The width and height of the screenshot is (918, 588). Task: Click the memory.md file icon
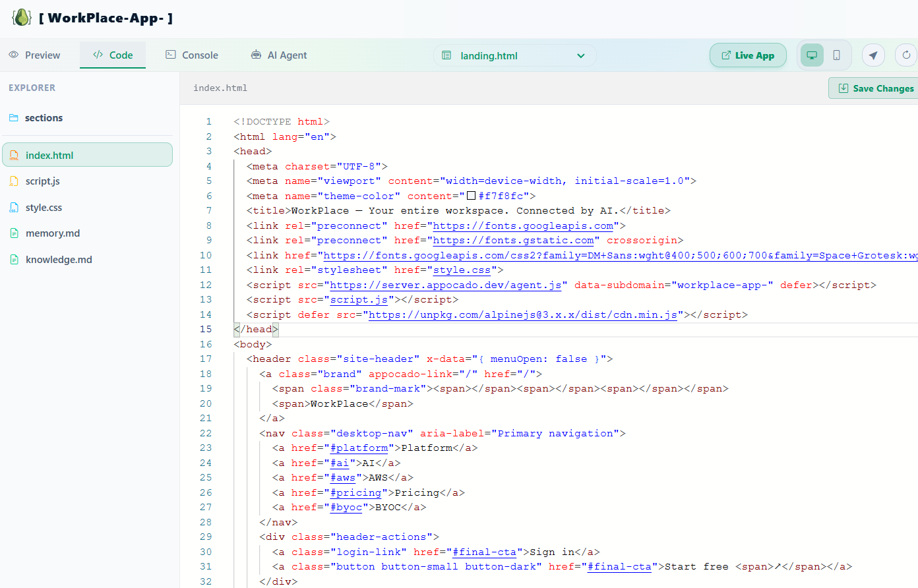tap(14, 233)
